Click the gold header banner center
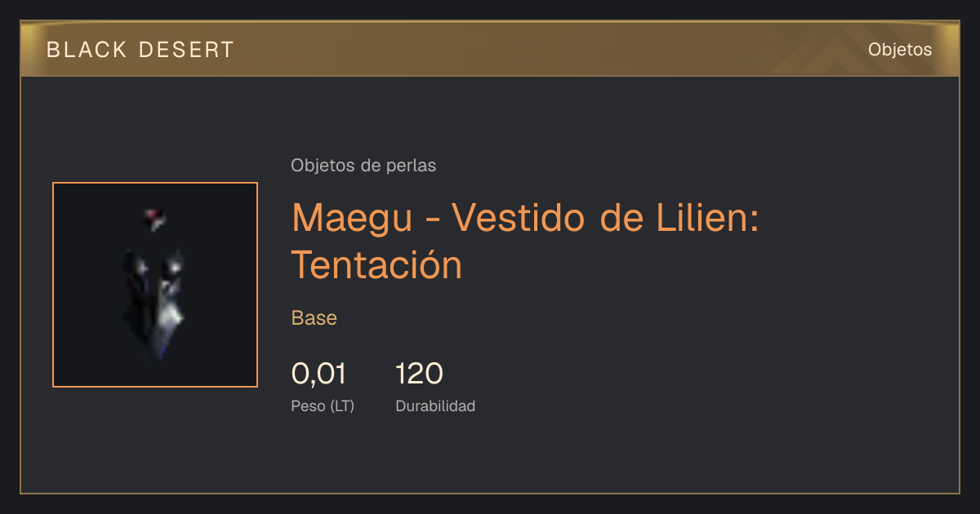The width and height of the screenshot is (980, 514). 490,49
